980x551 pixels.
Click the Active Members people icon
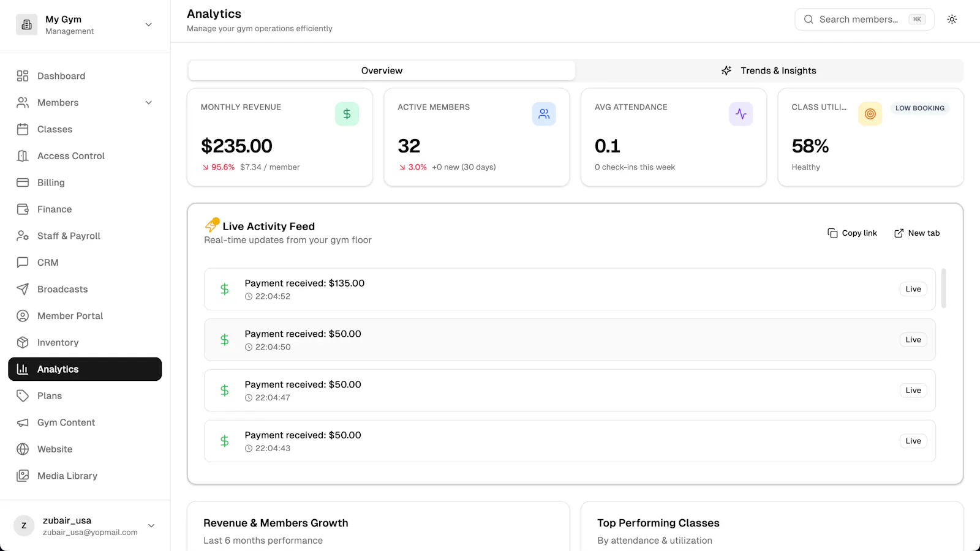[544, 114]
